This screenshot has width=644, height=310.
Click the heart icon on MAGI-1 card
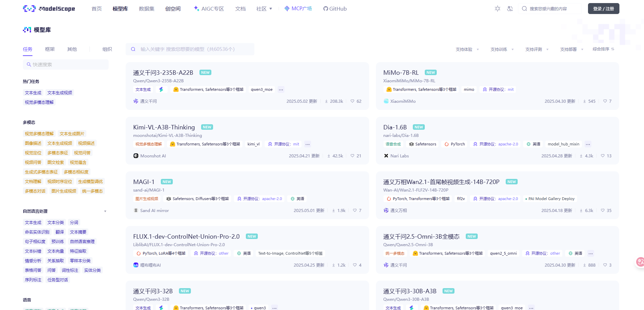pos(355,210)
